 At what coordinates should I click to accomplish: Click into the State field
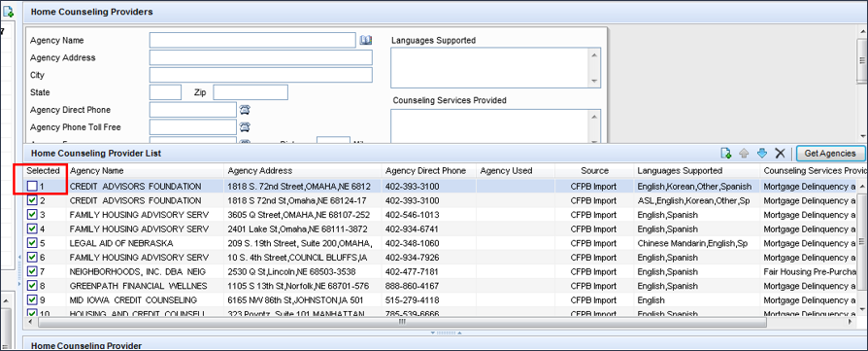pos(165,92)
